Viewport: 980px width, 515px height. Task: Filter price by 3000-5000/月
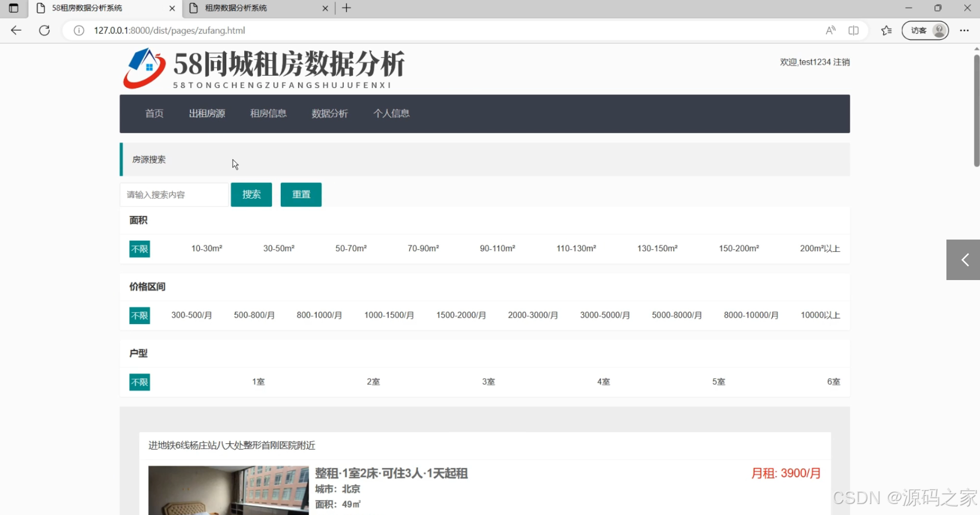tap(605, 315)
